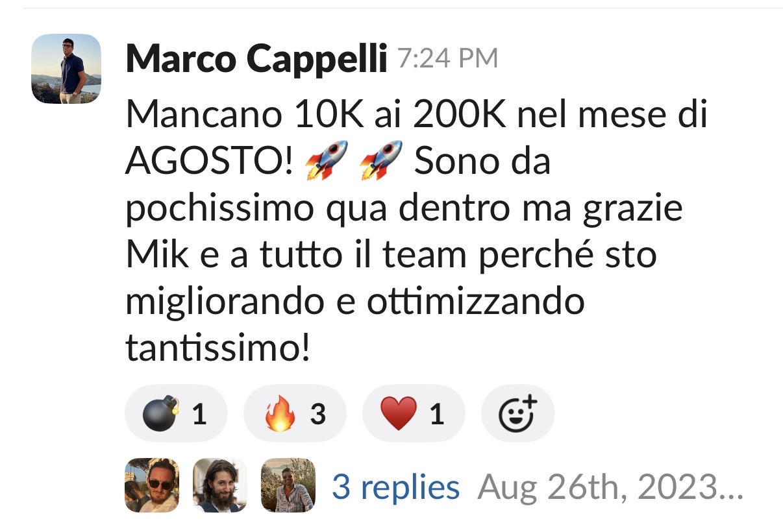
Task: Open Marco Cappelli's profile avatar
Action: 66,69
